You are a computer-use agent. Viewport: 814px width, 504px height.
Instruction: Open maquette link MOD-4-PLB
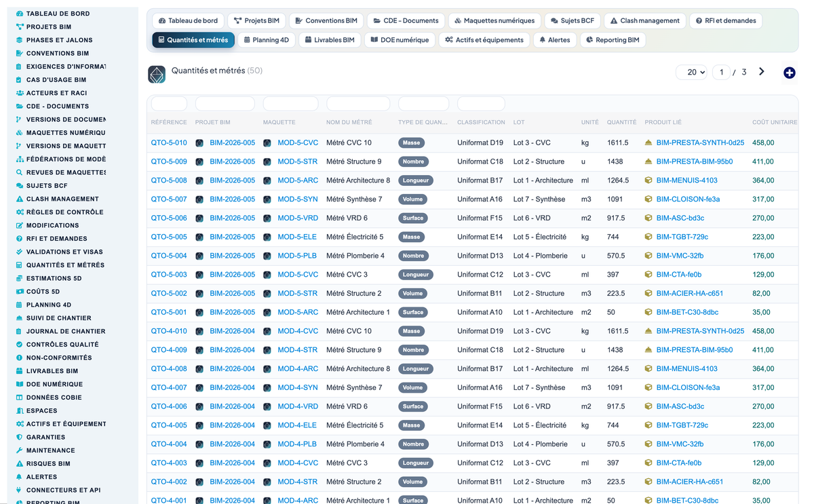pos(297,444)
